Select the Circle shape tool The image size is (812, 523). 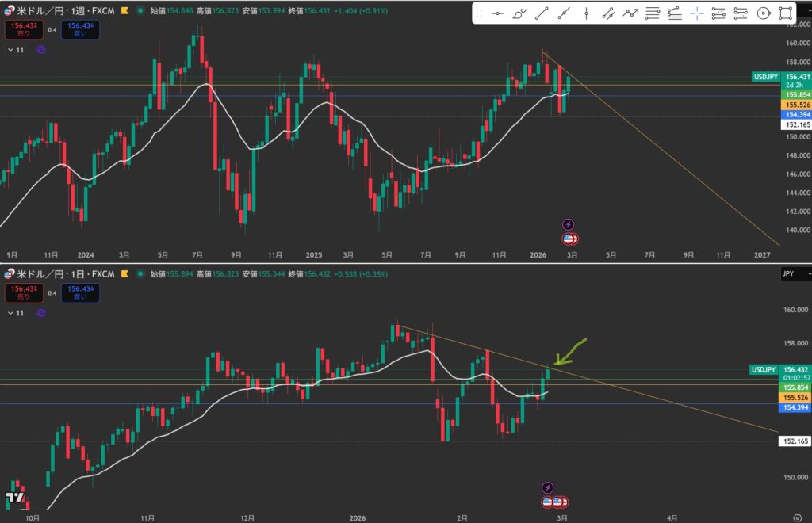pos(763,13)
